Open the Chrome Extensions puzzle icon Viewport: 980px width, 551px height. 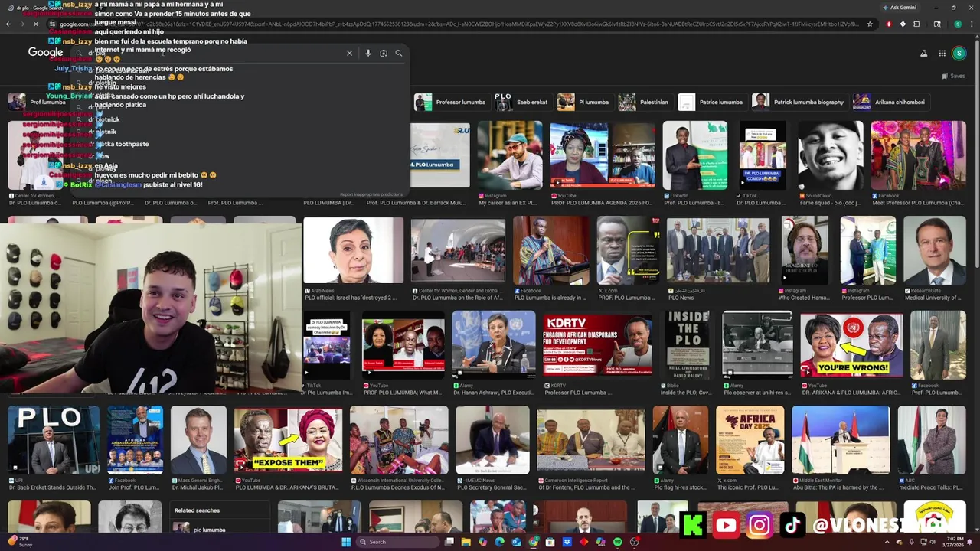916,24
